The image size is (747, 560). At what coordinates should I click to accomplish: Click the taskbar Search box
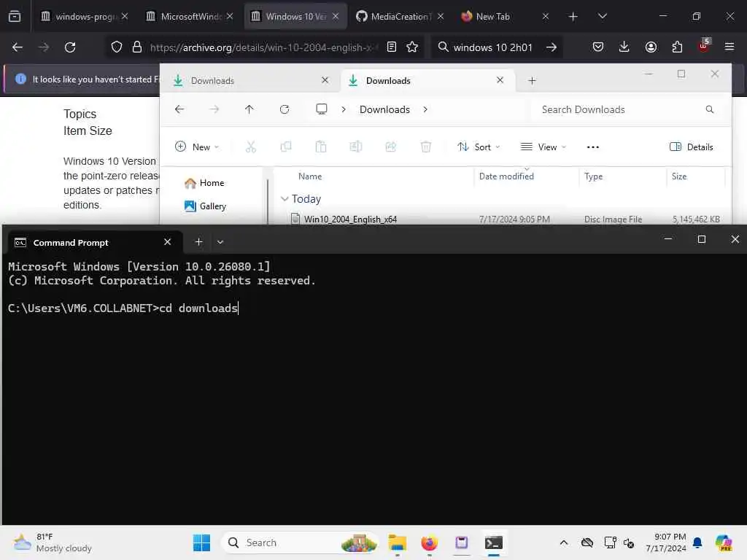pos(300,542)
